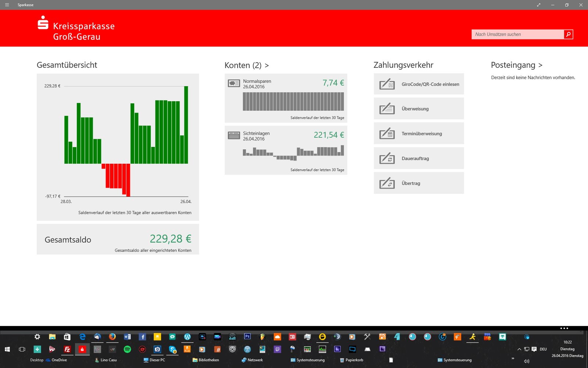The height and width of the screenshot is (368, 588).
Task: Switch DEU input language indicator
Action: pyautogui.click(x=543, y=349)
